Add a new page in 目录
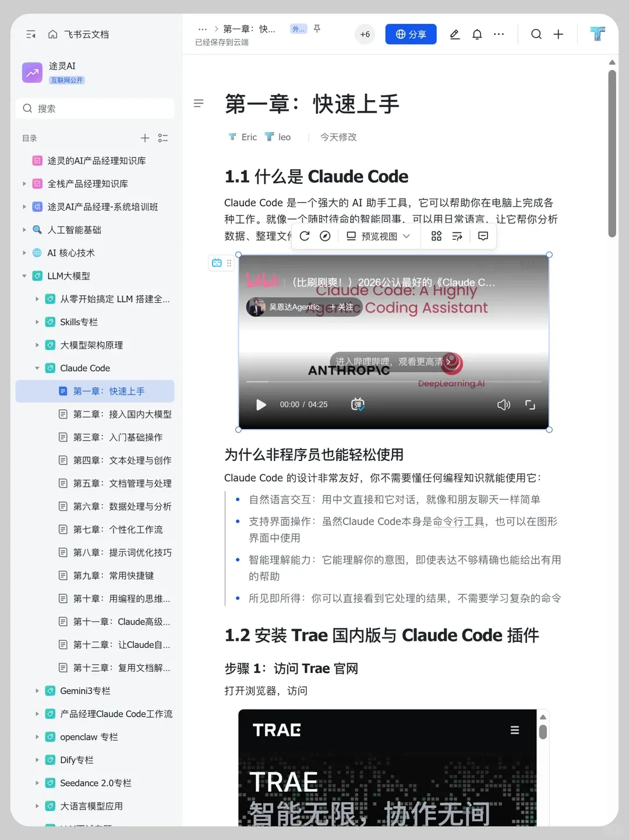629x840 pixels. 145,138
